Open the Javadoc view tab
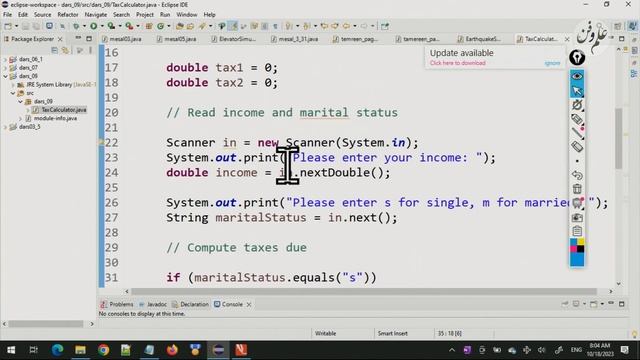 [x=153, y=304]
